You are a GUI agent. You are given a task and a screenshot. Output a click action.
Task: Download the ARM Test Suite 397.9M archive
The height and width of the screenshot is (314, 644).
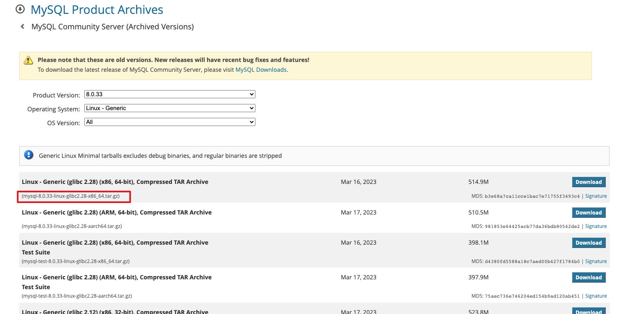[589, 277]
